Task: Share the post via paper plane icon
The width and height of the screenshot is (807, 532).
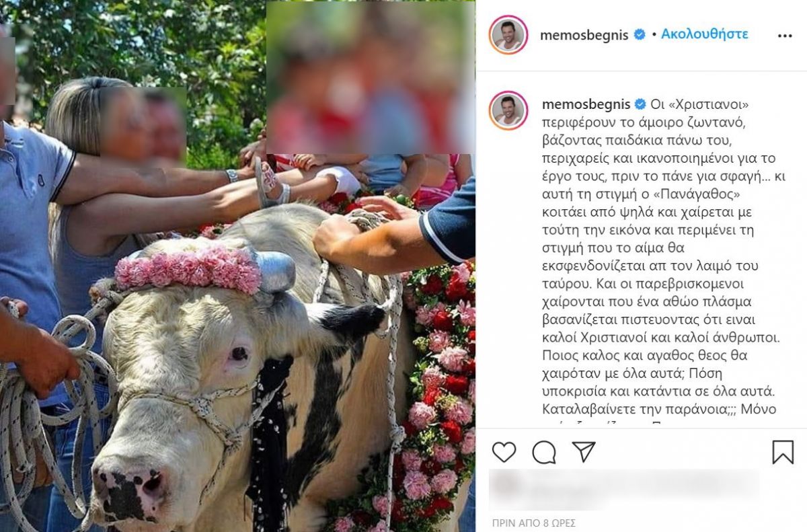Action: point(584,451)
